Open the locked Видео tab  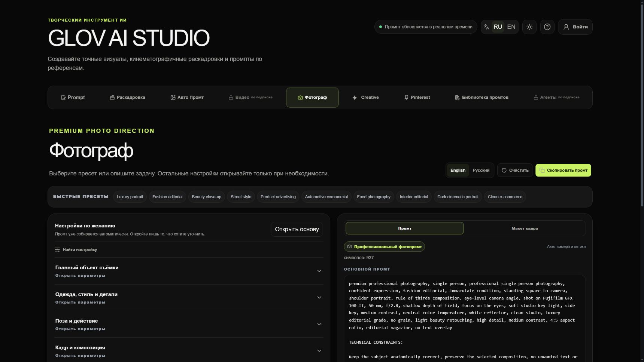point(250,97)
